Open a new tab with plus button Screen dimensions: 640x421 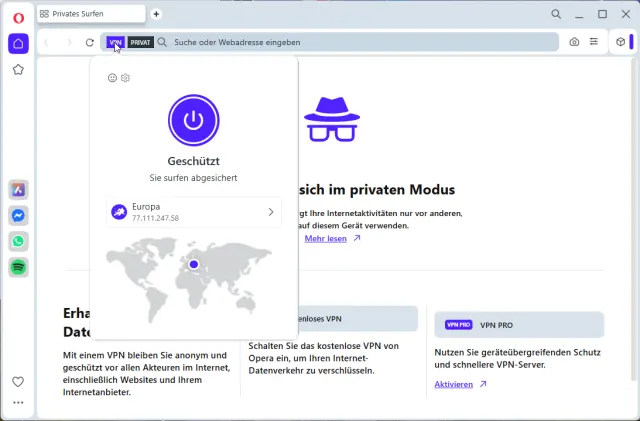coord(156,14)
